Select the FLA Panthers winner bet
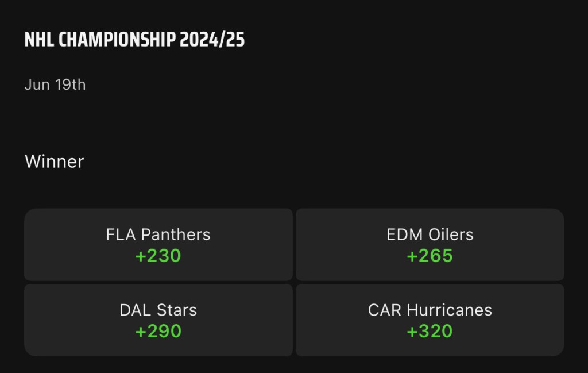The height and width of the screenshot is (373, 588). [158, 244]
